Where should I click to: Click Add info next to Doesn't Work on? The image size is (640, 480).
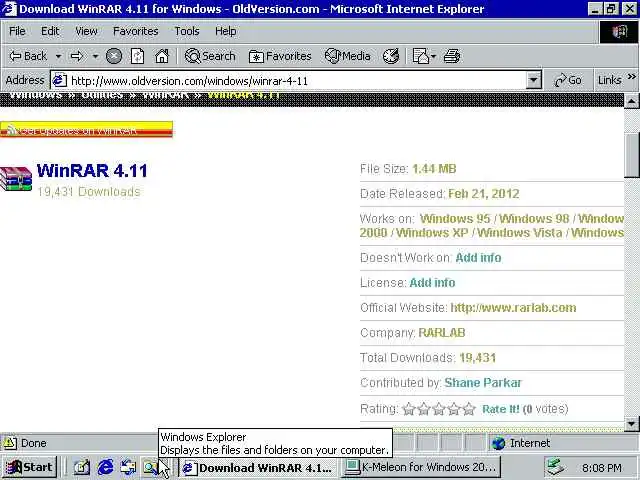point(478,258)
